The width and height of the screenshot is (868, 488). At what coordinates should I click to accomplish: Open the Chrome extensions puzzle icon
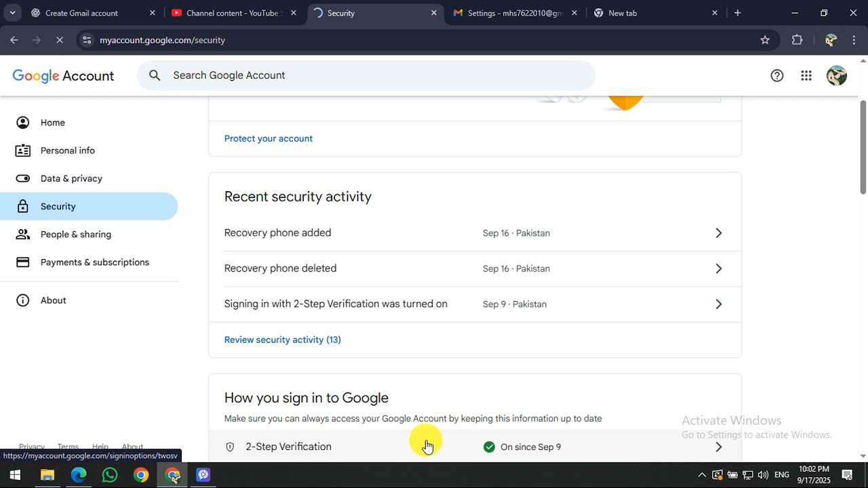coord(797,40)
